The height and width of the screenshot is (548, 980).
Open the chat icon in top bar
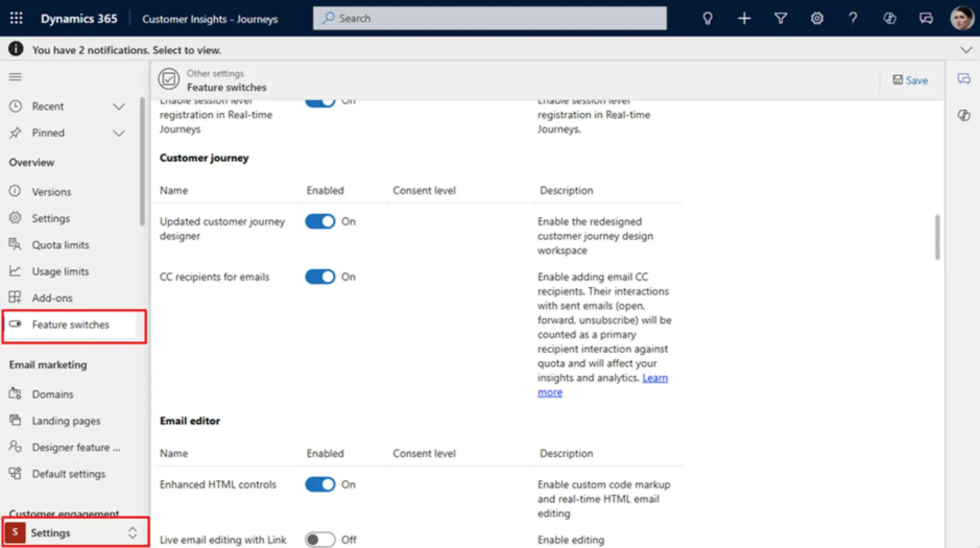click(x=926, y=18)
